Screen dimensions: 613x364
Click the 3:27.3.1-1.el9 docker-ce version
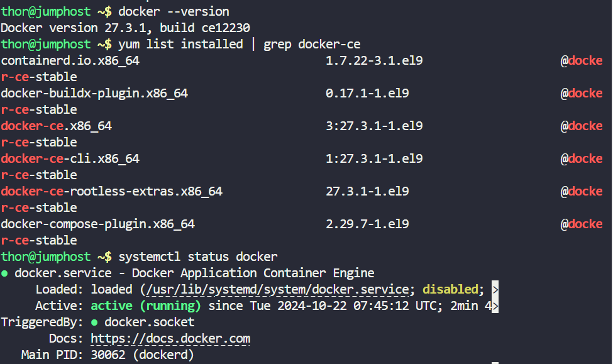(x=374, y=126)
